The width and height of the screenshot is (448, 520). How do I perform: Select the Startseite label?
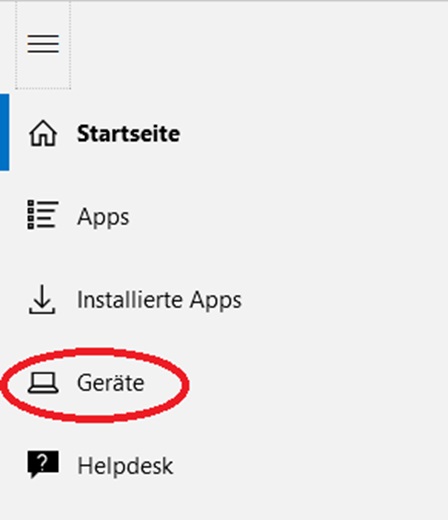pos(128,134)
